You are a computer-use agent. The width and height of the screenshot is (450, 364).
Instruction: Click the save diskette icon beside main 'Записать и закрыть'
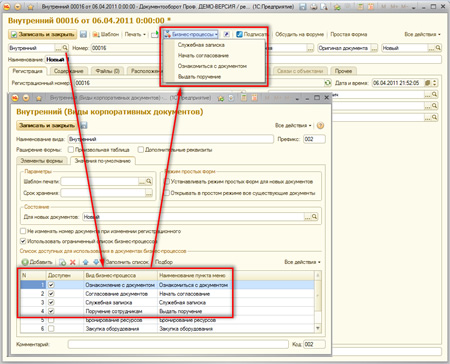[83, 34]
